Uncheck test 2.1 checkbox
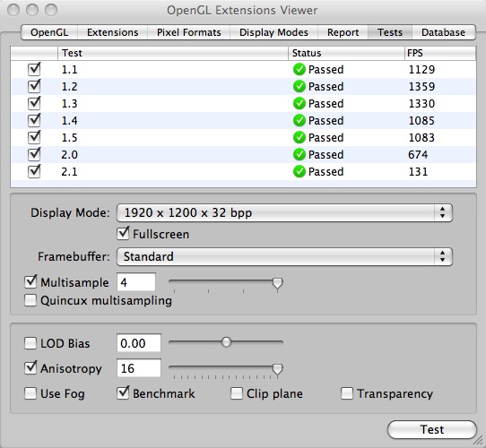The height and width of the screenshot is (448, 486). 34,172
